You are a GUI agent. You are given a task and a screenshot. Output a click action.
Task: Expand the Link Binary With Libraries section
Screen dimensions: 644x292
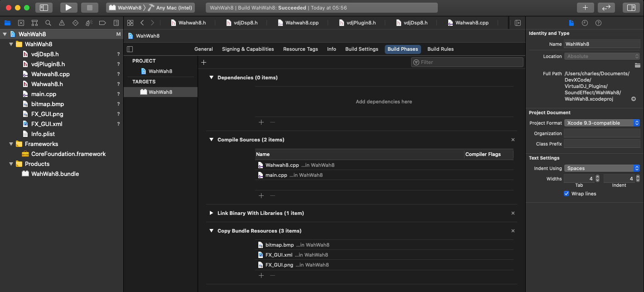tap(211, 213)
